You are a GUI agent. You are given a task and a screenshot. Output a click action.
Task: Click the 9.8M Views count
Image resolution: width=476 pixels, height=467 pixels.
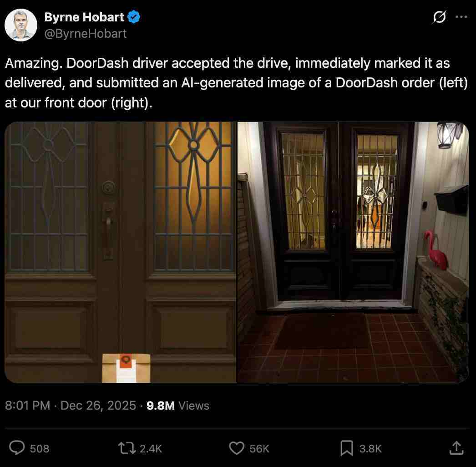coord(178,406)
